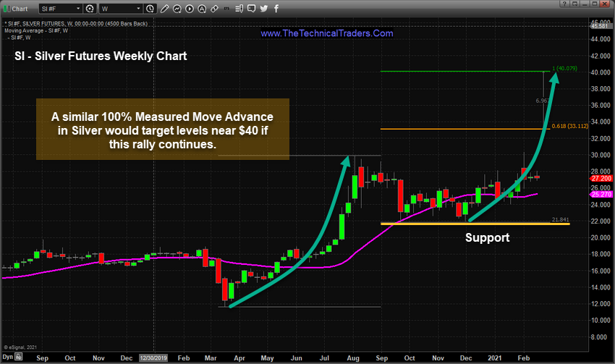Select the 12/30/2019 date marker on time axis
This screenshot has height=364, width=615.
pyautogui.click(x=153, y=357)
